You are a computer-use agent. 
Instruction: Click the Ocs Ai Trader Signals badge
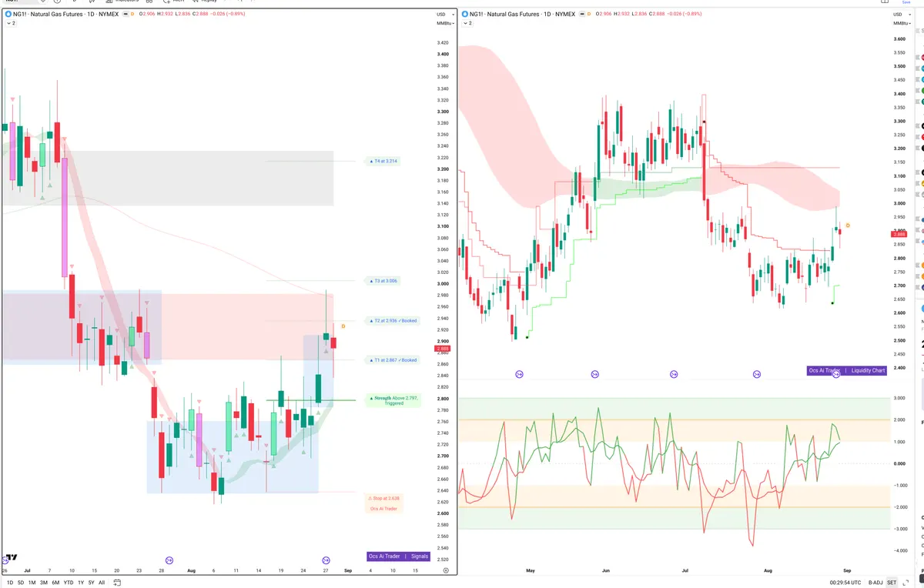399,556
